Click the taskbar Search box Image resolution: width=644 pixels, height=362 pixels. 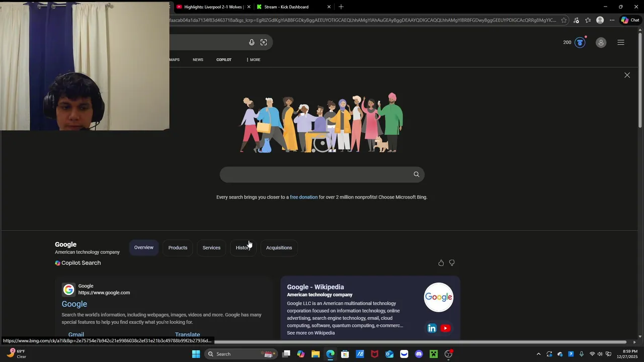[x=242, y=354]
